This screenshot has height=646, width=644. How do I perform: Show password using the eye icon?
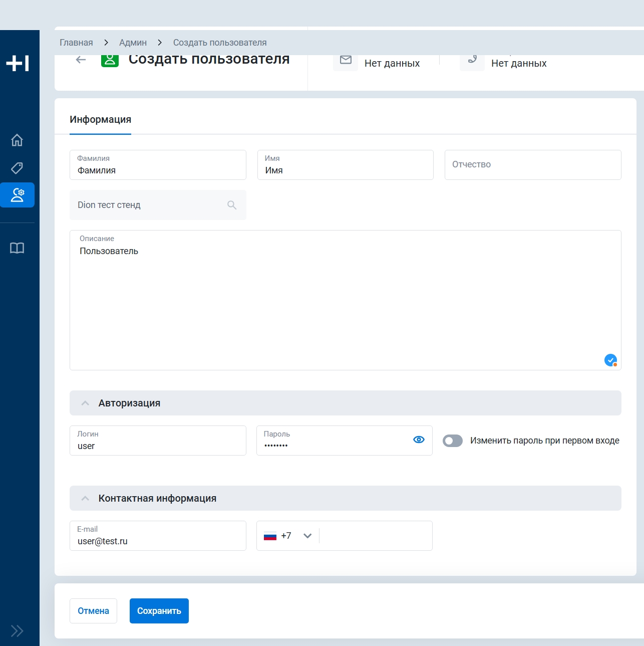[x=419, y=440]
